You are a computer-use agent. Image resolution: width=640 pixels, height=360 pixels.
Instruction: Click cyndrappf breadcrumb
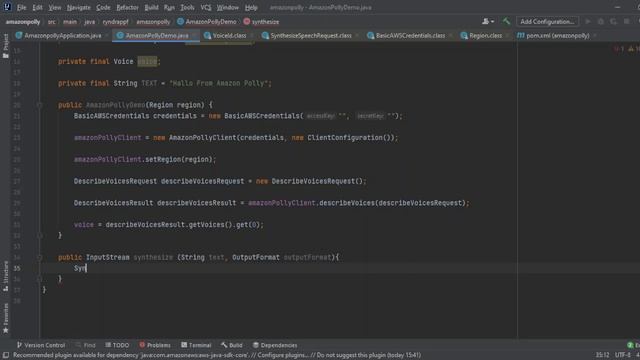[116, 22]
